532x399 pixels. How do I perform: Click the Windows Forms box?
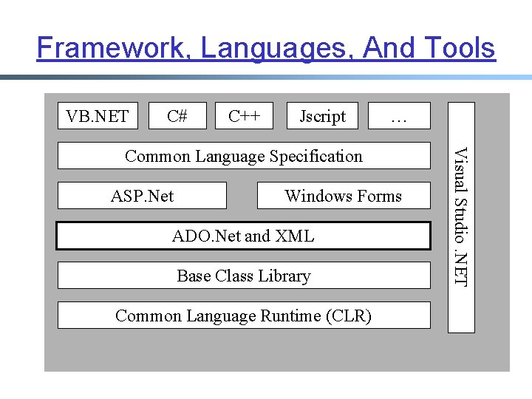[x=344, y=195]
